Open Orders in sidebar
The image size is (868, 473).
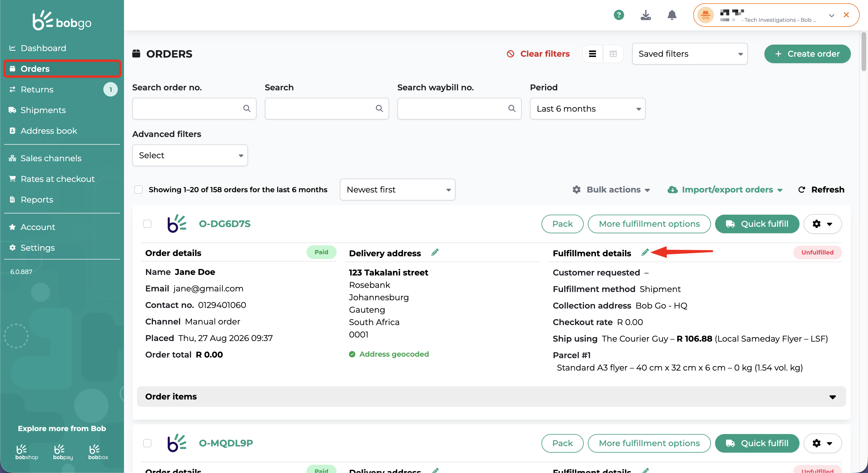click(x=62, y=69)
